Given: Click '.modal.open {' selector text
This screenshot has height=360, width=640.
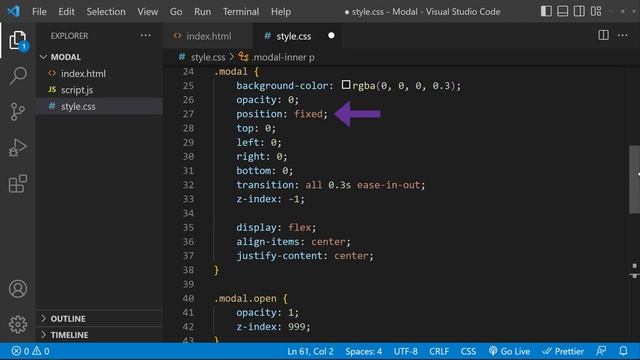Looking at the screenshot, I should click(x=251, y=298).
